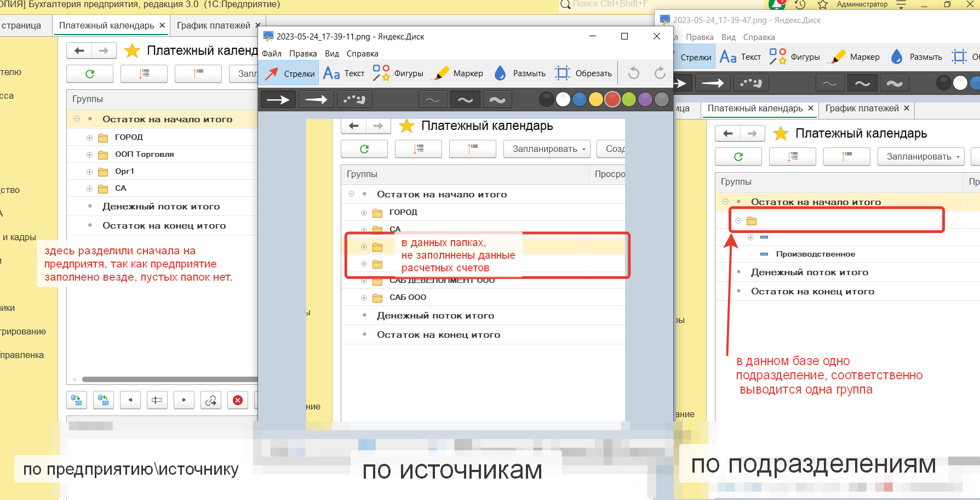Set thin line thickness in the 17-39-11 editor
Screen dimensions: 980x500
point(433,100)
